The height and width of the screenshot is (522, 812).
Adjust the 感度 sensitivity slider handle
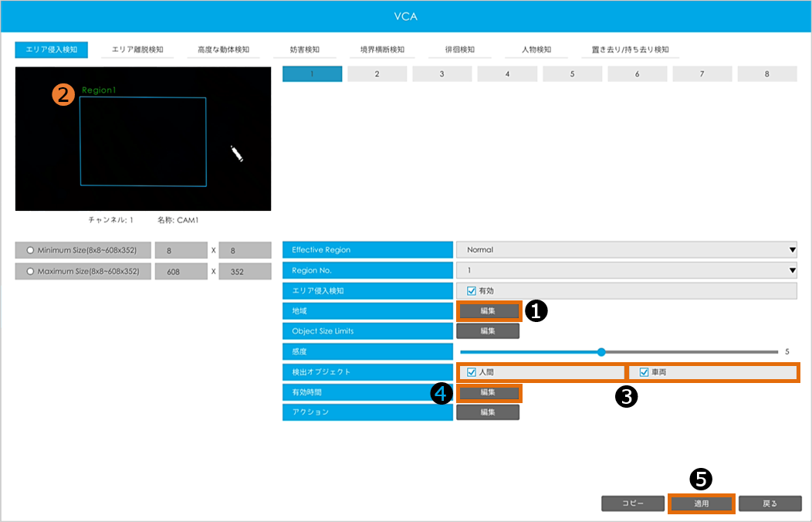(601, 352)
